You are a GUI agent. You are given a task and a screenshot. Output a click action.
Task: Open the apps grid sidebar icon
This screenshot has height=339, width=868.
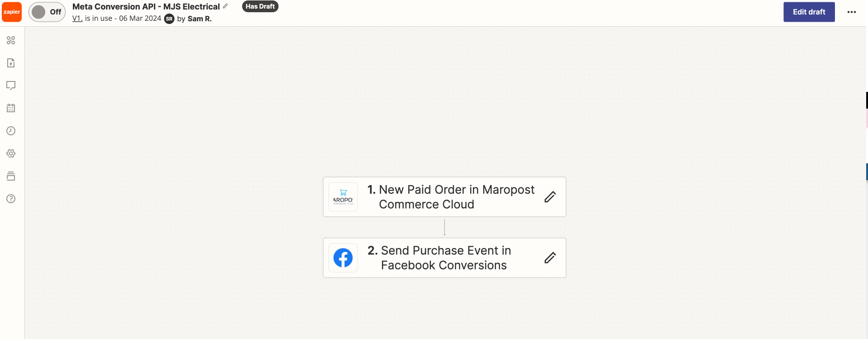coord(11,40)
